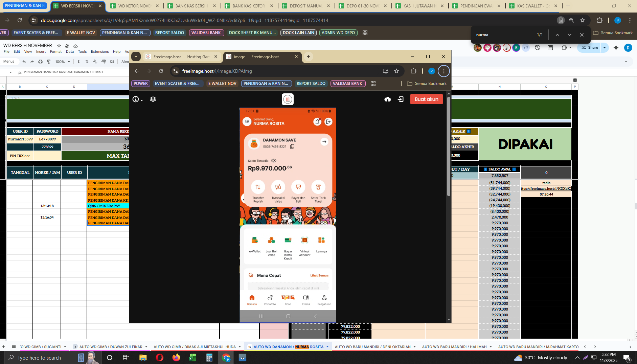Reload the Freeimage image page
The image size is (637, 364).
tap(161, 71)
